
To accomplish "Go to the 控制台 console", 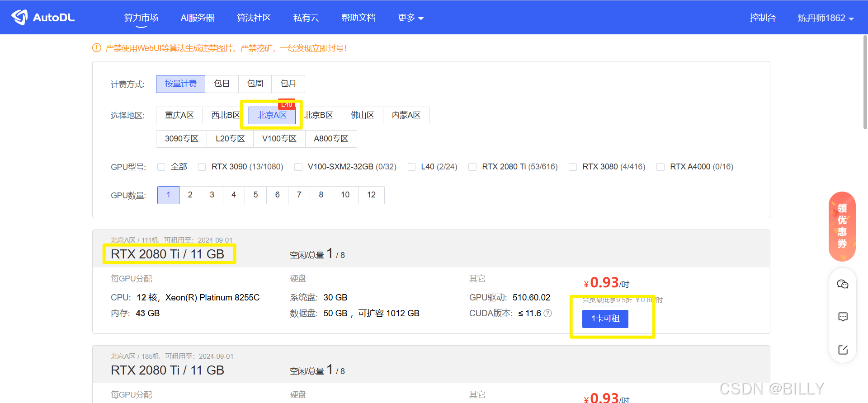I will [763, 18].
